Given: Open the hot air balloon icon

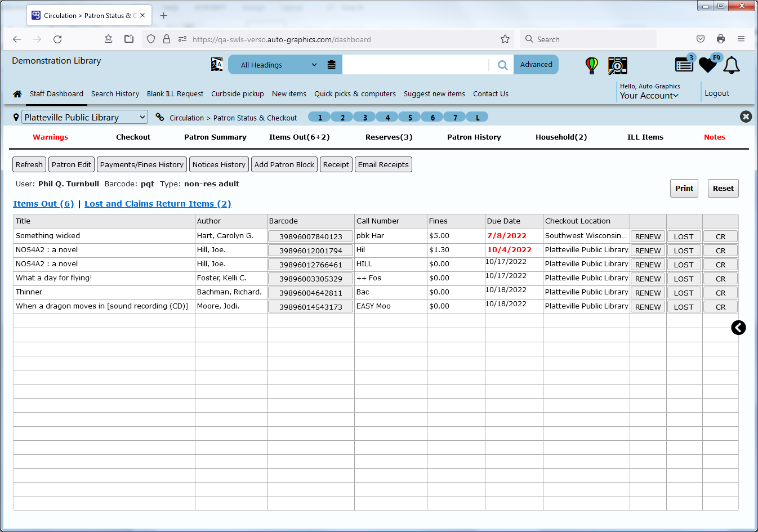Looking at the screenshot, I should 592,65.
